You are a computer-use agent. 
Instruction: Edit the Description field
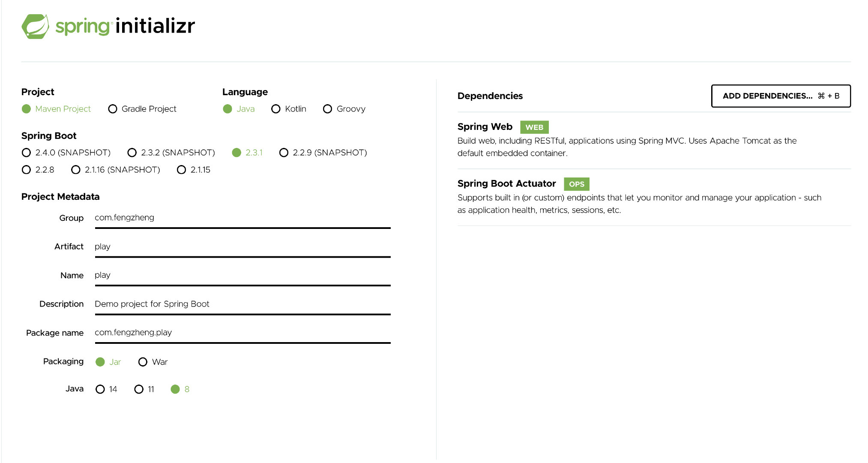click(242, 304)
